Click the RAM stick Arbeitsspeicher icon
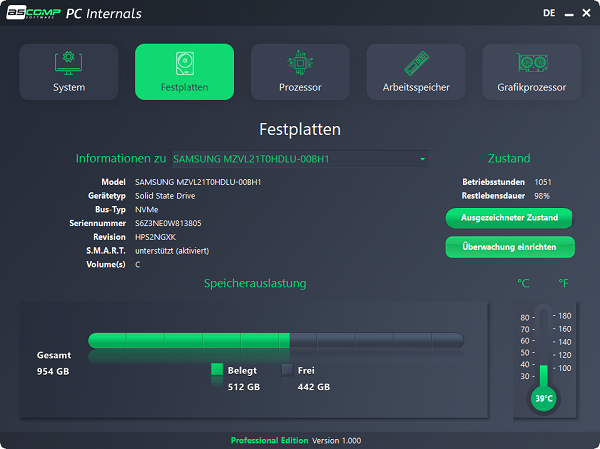The image size is (600, 449). (416, 63)
